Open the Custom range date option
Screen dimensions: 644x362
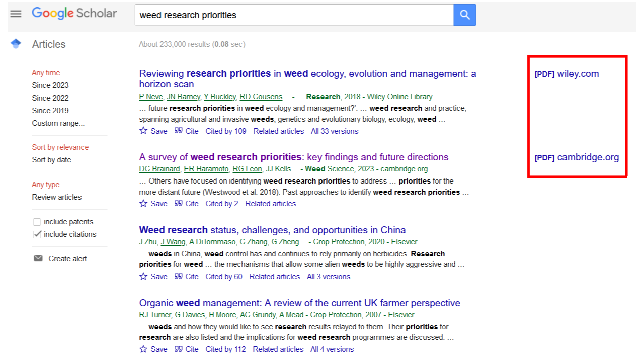tap(58, 123)
